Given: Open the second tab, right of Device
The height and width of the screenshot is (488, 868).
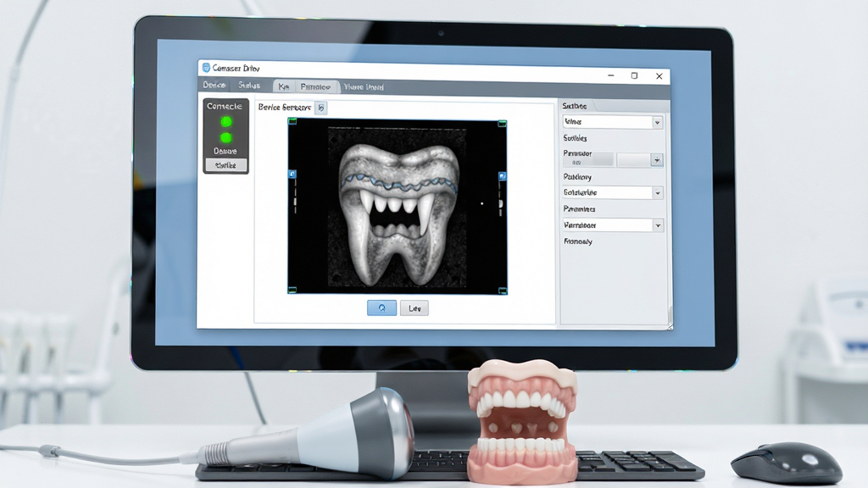Looking at the screenshot, I should pos(249,86).
